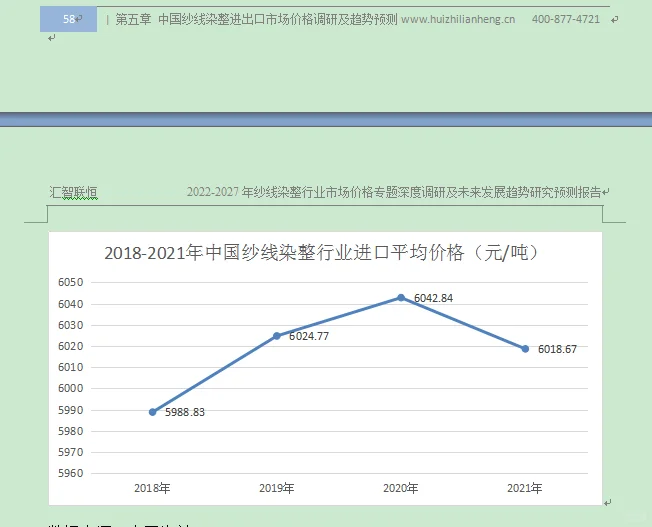Select the blue line between 2018年 and 2019年
652x527 pixels.
click(x=215, y=374)
